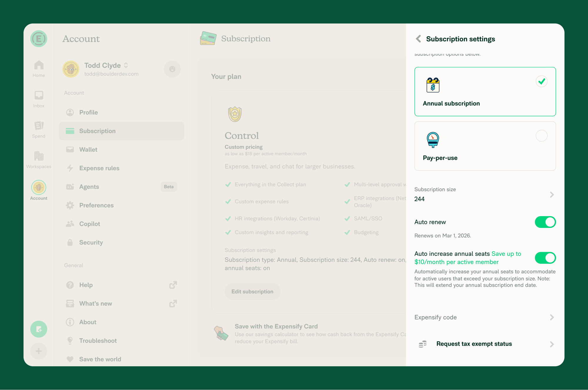Viewport: 588px width, 390px height.
Task: Open Subscription size 244 row chevron
Action: [x=552, y=195]
